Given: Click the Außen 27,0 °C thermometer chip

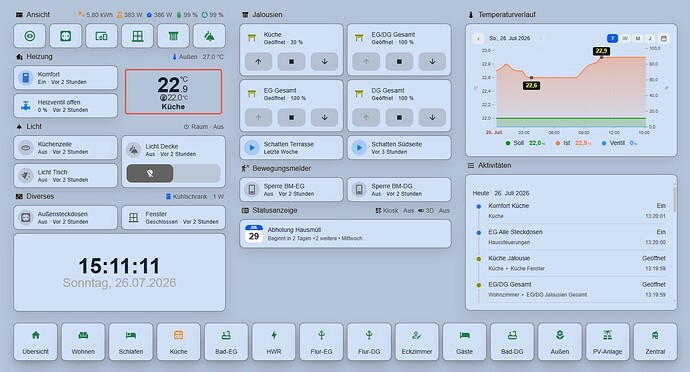Looking at the screenshot, I should [x=198, y=57].
